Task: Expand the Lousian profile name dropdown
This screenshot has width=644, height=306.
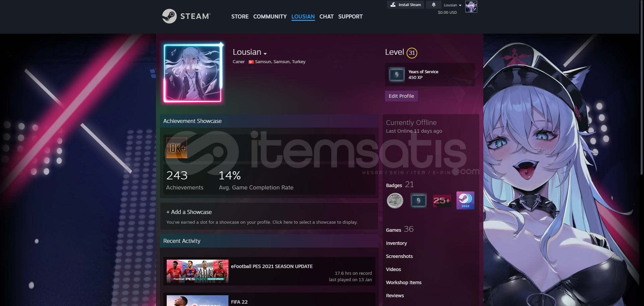Action: (265, 54)
